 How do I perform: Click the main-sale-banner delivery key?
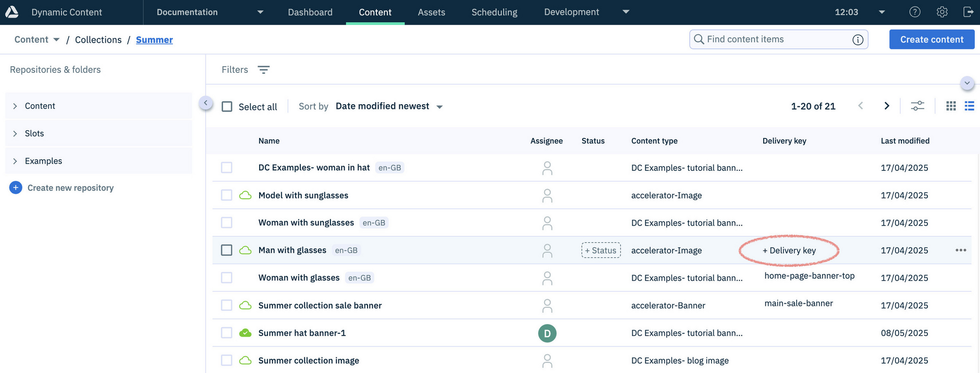[799, 303]
